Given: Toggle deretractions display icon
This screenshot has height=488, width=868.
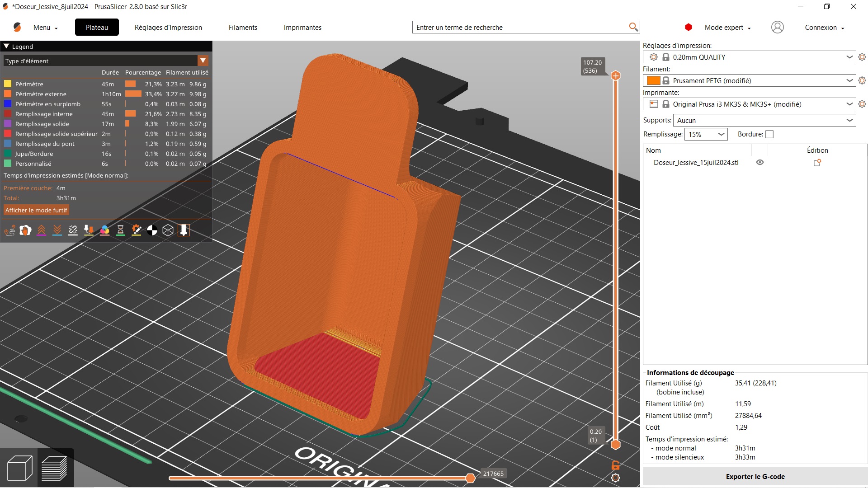Looking at the screenshot, I should coord(57,230).
